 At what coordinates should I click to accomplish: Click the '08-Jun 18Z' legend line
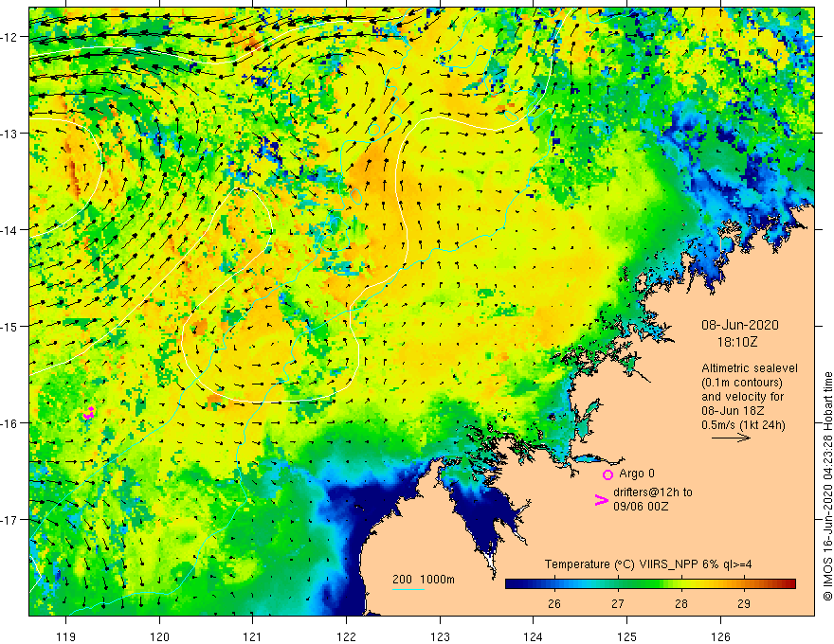pyautogui.click(x=733, y=411)
